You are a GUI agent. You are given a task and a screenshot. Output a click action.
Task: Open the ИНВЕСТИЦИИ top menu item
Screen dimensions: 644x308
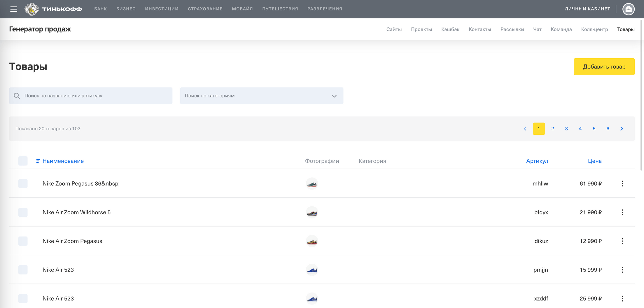click(162, 9)
